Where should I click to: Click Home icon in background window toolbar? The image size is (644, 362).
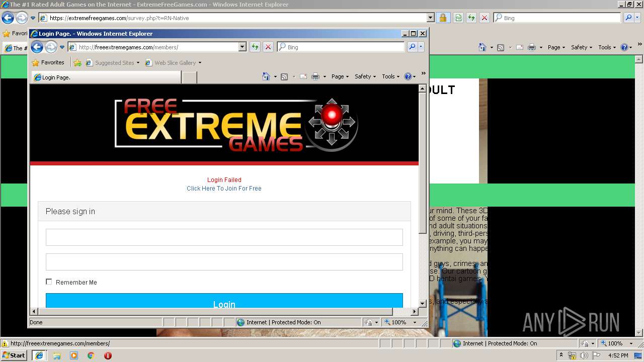[x=482, y=47]
